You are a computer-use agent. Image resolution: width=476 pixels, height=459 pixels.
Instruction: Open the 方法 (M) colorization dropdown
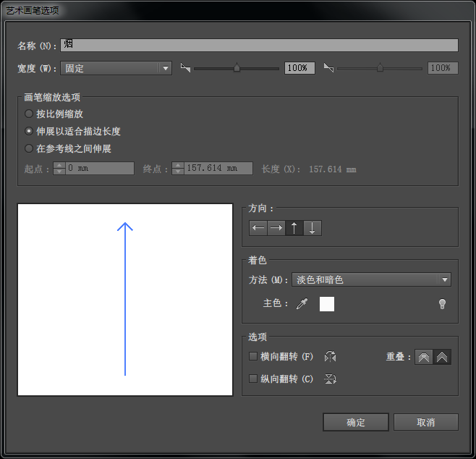pos(371,279)
